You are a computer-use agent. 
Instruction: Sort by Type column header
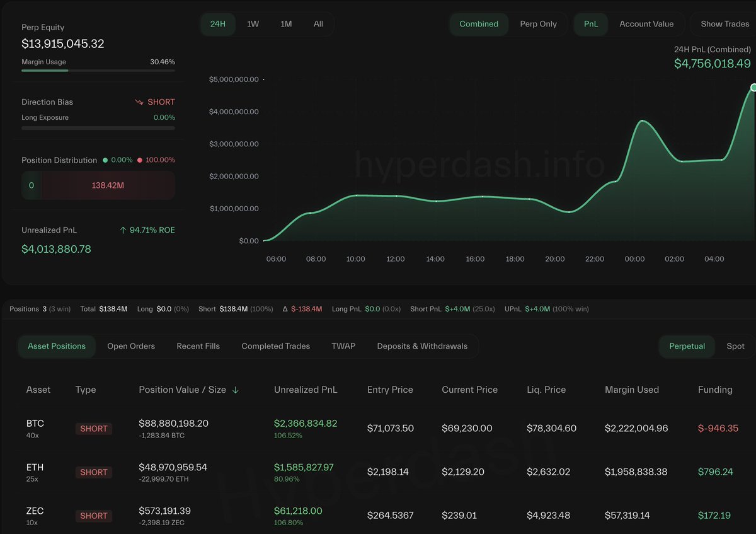[x=86, y=390]
